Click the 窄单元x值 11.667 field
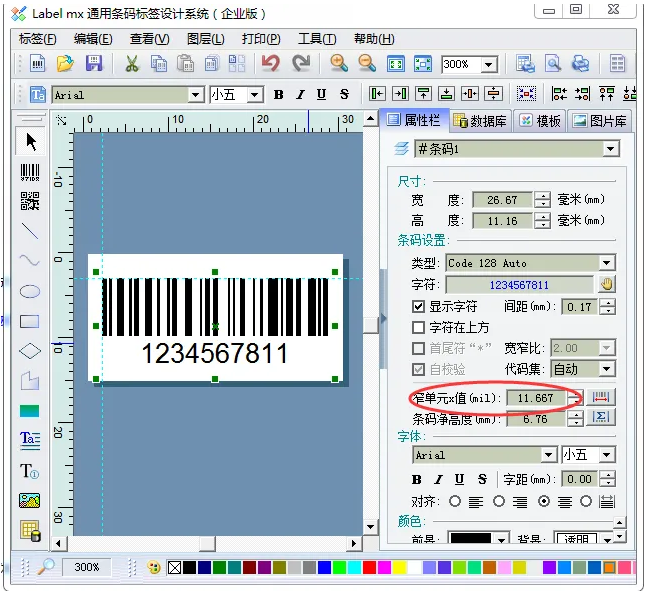This screenshot has width=649, height=600. (x=535, y=398)
